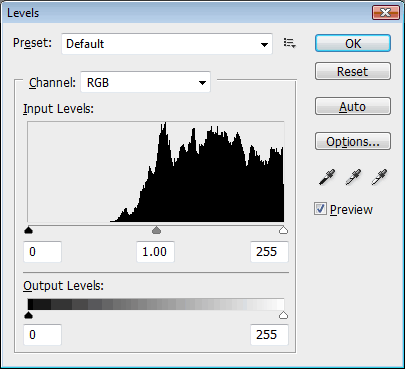Select the white point eyedropper
405x369 pixels.
379,177
